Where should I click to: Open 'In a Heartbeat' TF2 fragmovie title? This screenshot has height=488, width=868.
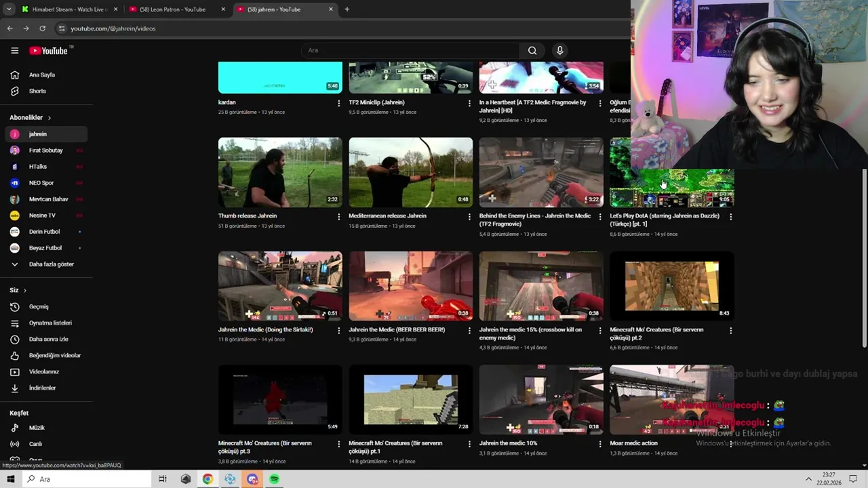(x=533, y=106)
